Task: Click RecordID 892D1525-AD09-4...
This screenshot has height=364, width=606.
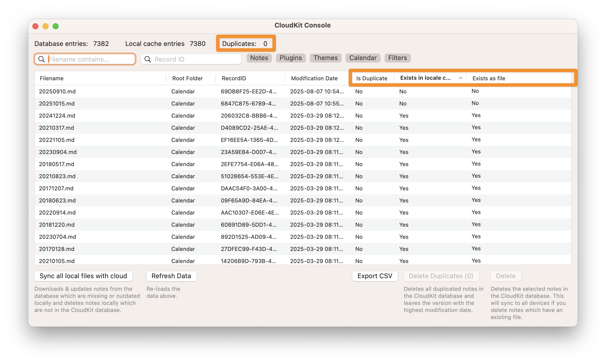Action: [x=249, y=237]
